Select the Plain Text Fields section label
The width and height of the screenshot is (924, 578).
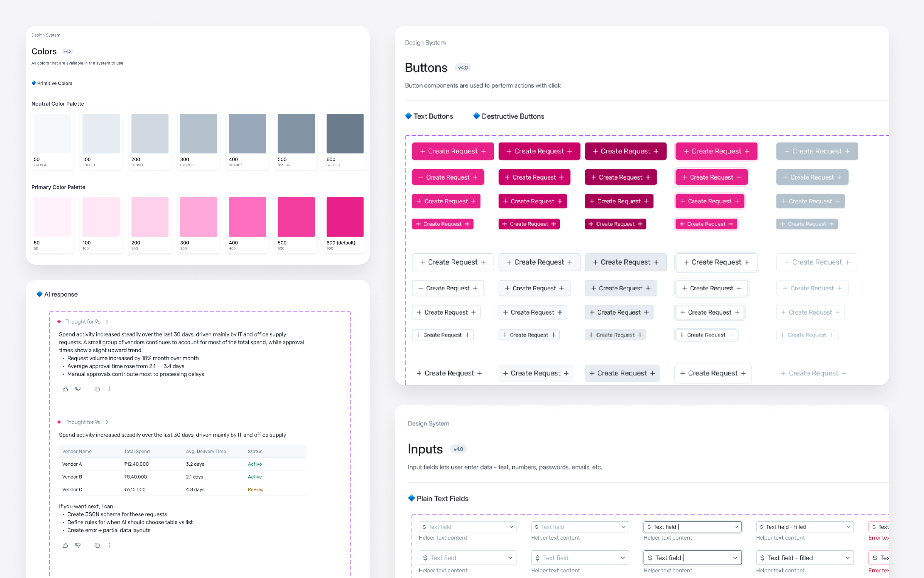pyautogui.click(x=443, y=499)
